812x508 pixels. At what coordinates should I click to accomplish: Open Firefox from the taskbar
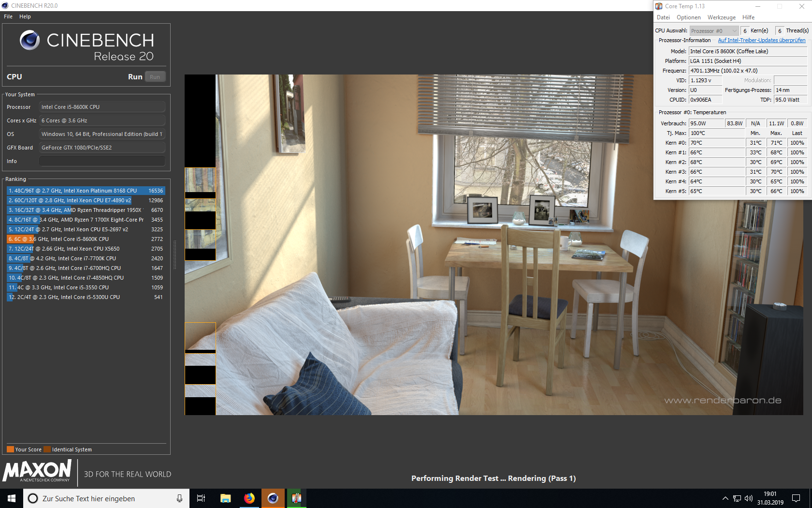(x=249, y=498)
